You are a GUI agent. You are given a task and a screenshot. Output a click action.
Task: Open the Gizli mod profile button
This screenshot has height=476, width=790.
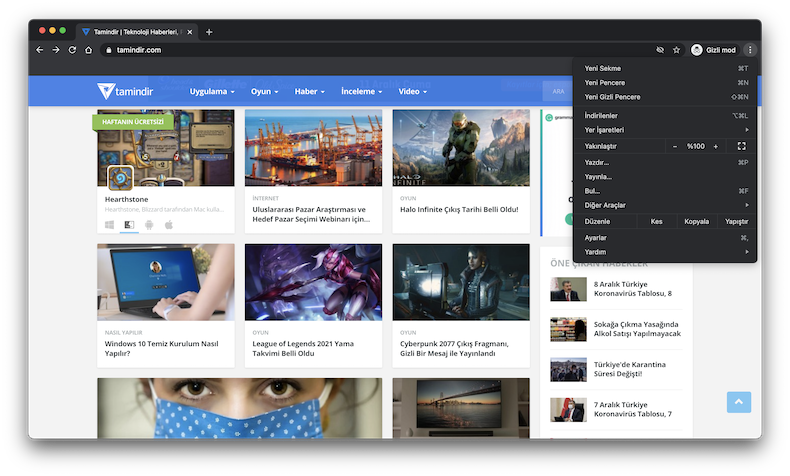click(x=714, y=50)
